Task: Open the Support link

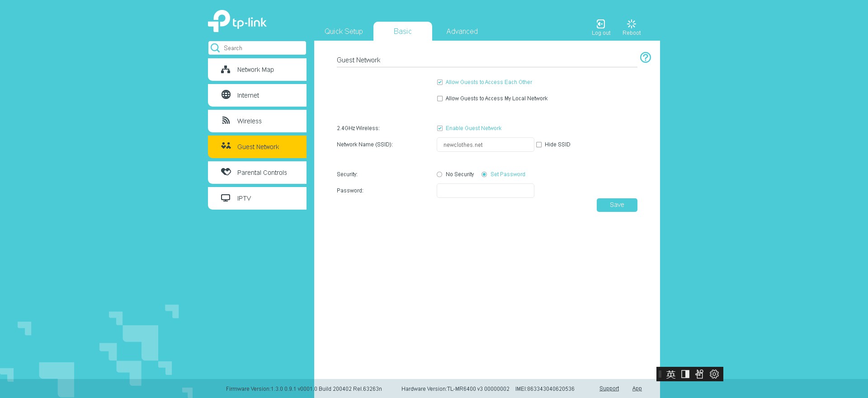Action: (x=609, y=389)
